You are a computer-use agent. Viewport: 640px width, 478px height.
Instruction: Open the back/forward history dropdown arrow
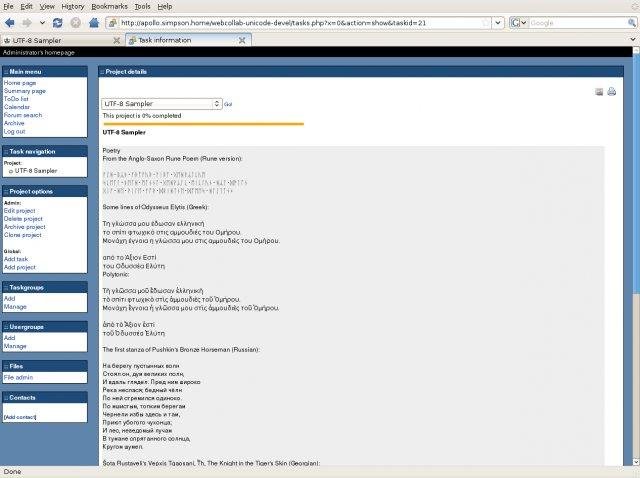(x=42, y=23)
